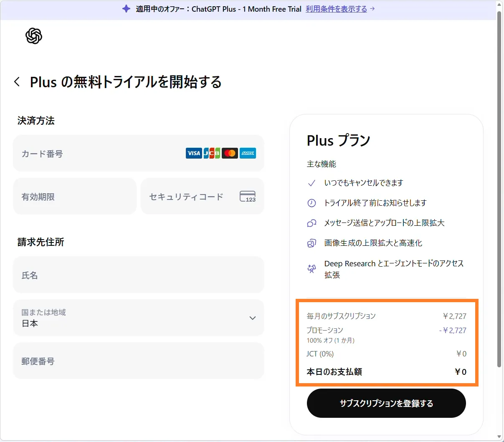Click the サブスクリプションを登録する button
504x442 pixels.
tap(386, 403)
